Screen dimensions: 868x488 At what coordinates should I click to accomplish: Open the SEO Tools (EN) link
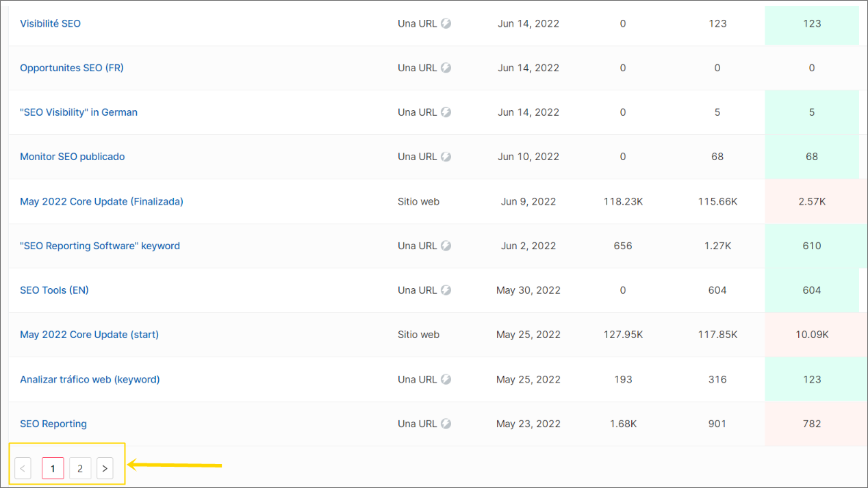click(x=54, y=290)
